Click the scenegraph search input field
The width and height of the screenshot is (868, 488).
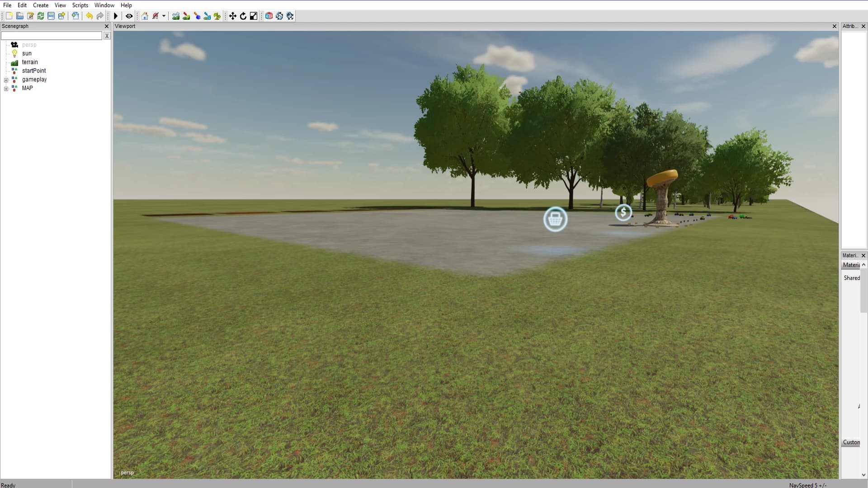click(x=52, y=36)
